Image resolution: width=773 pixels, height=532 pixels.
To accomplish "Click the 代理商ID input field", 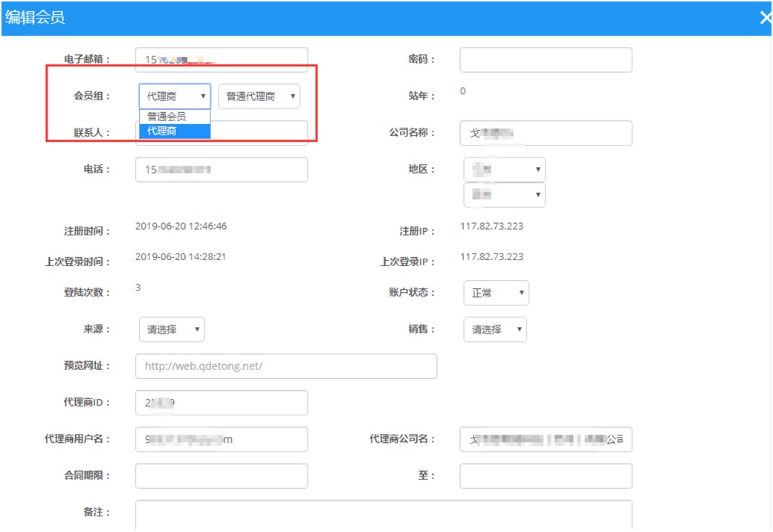I will coord(221,403).
